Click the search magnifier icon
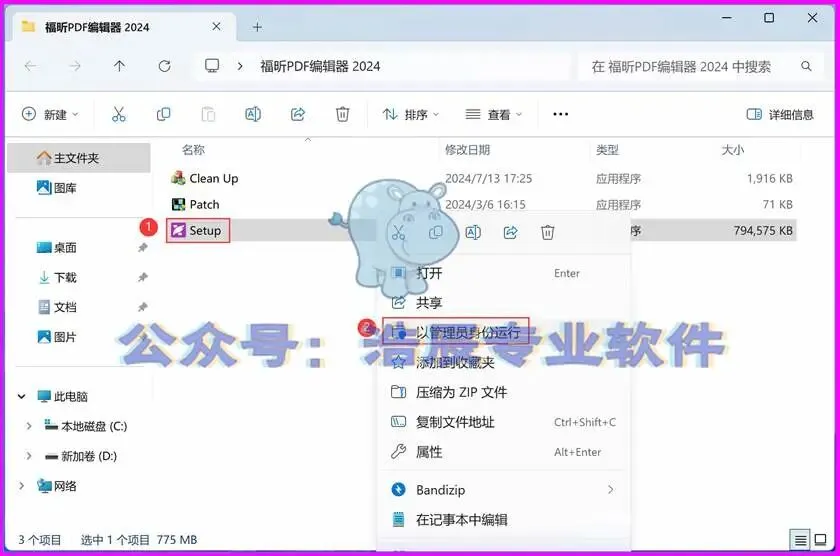The image size is (840, 556). point(806,66)
